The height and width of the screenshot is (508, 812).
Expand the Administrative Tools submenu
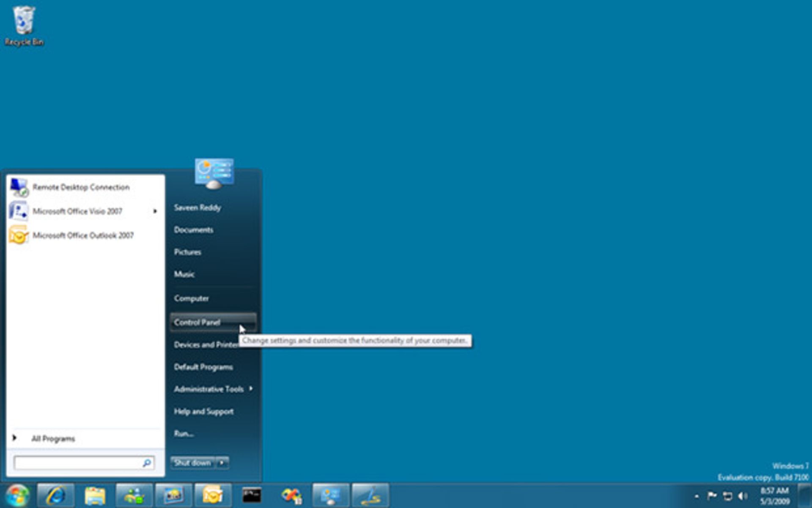[208, 389]
